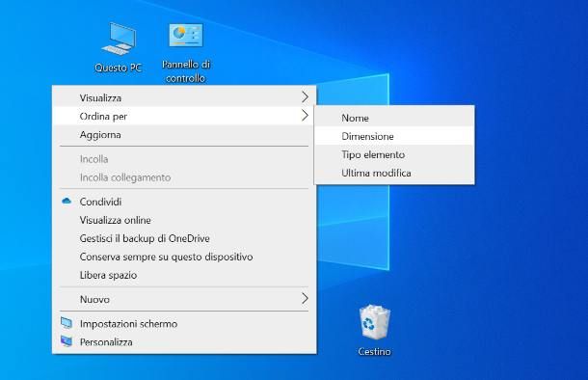This screenshot has width=588, height=380.
Task: Sort by Dimensione in submenu
Action: [x=394, y=136]
